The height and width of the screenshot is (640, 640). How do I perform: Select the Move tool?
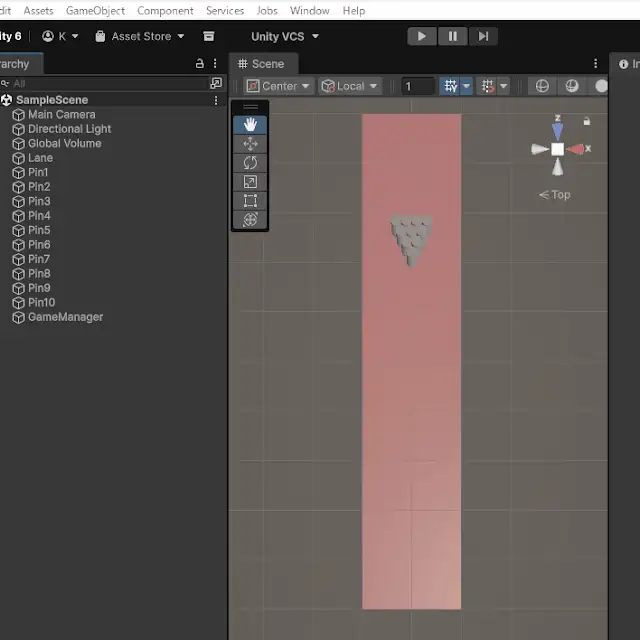(250, 144)
